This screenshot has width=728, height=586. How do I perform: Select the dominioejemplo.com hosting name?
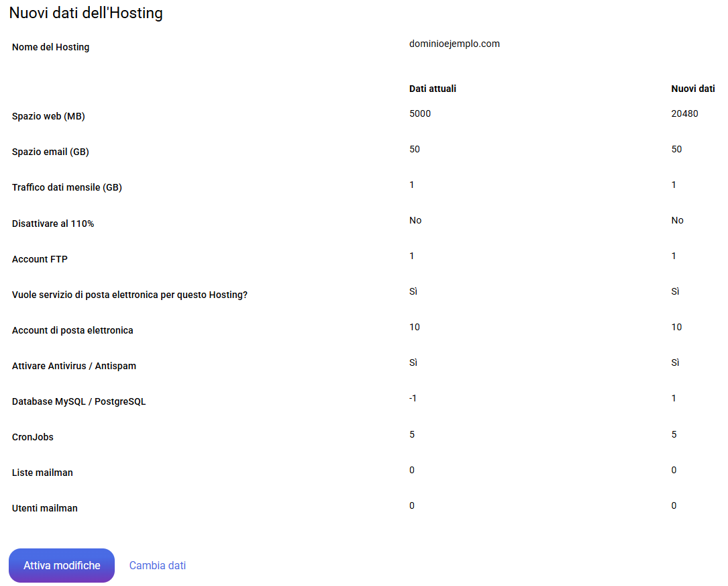coord(454,44)
